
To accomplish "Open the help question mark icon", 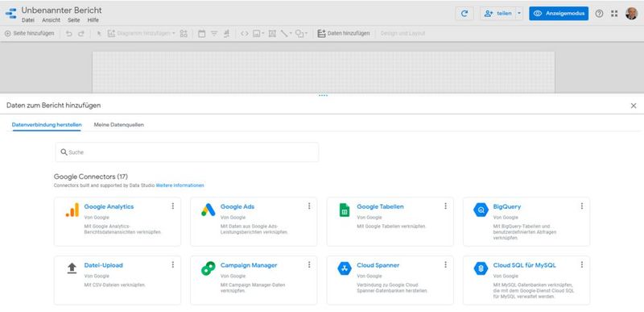I will [x=599, y=14].
